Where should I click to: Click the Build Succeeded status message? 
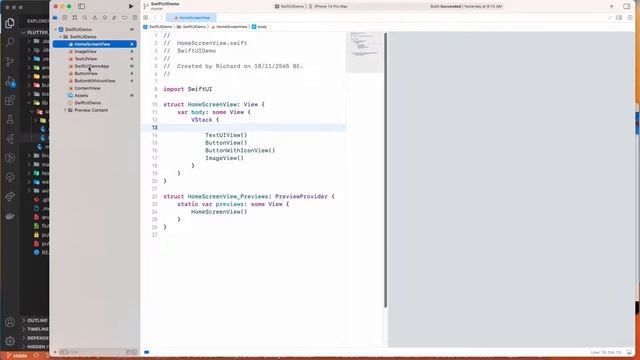(x=466, y=7)
